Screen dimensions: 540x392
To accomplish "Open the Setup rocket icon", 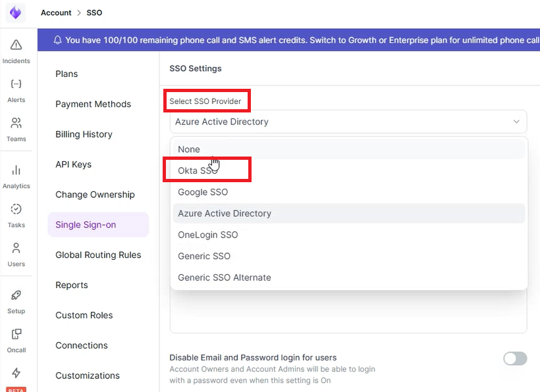I will 16,295.
